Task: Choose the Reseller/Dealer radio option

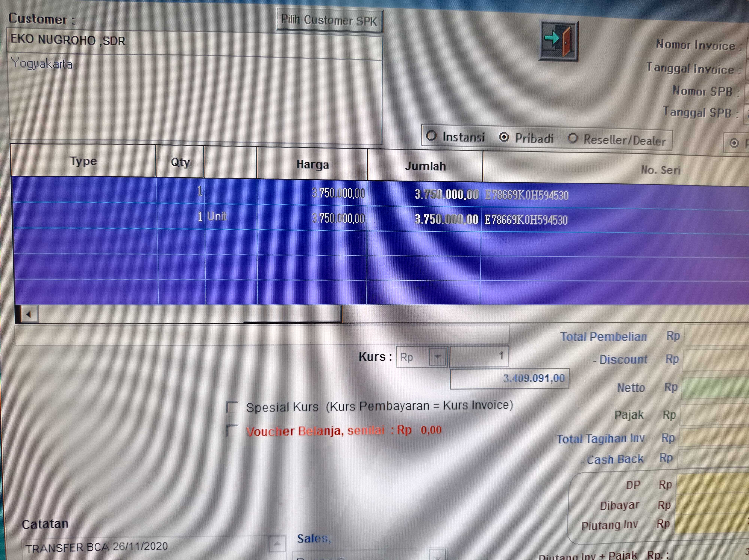Action: click(572, 138)
